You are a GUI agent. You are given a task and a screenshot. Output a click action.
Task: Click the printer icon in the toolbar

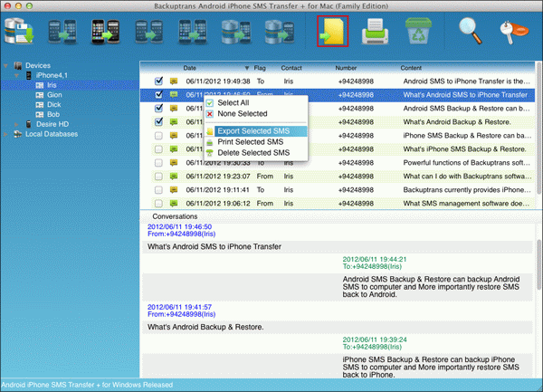(x=375, y=31)
